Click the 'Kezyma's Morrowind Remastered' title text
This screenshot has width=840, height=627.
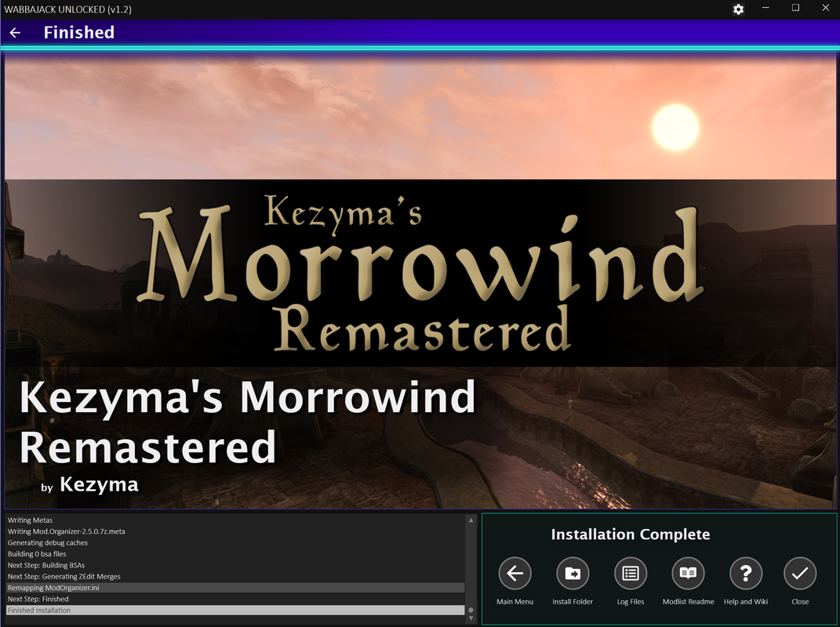click(x=248, y=422)
